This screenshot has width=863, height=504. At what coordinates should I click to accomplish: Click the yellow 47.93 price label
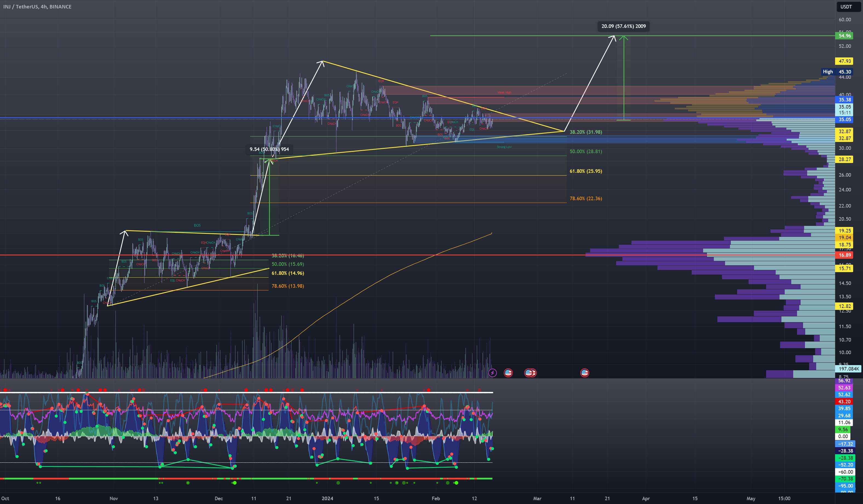coord(845,61)
